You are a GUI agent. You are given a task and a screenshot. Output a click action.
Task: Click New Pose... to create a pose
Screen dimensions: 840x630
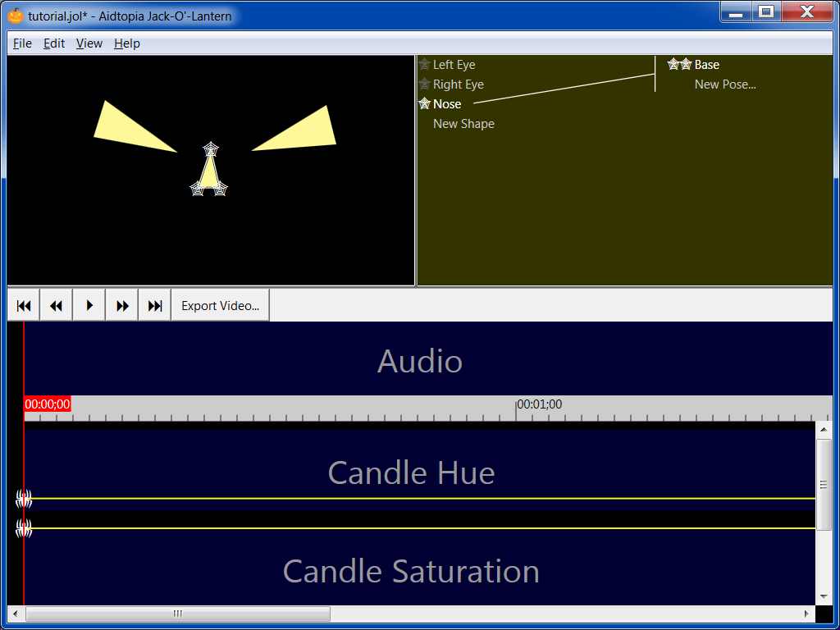pos(725,84)
